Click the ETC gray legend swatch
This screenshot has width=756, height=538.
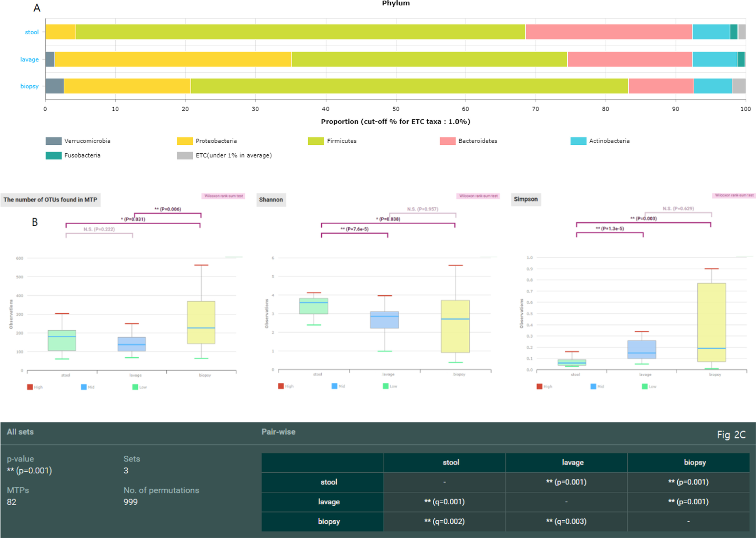(185, 156)
